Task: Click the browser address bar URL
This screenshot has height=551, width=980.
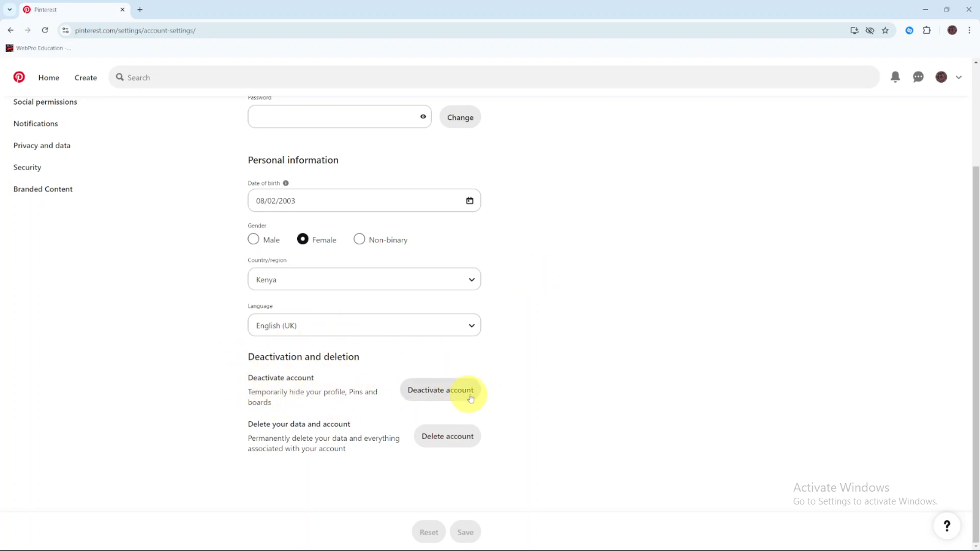Action: (135, 30)
